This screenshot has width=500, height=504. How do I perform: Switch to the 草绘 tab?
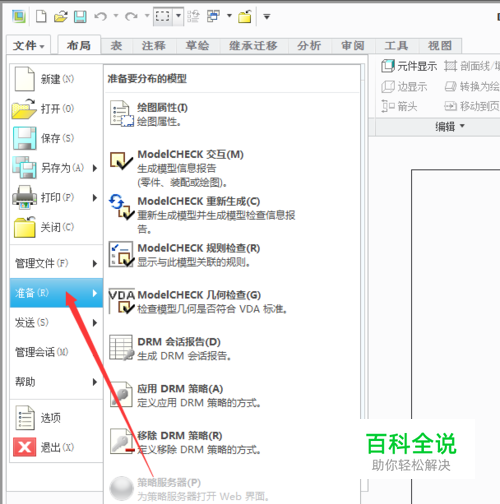pos(197,46)
